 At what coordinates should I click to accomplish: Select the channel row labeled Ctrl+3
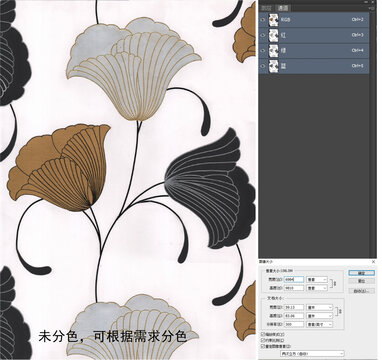[x=314, y=35]
